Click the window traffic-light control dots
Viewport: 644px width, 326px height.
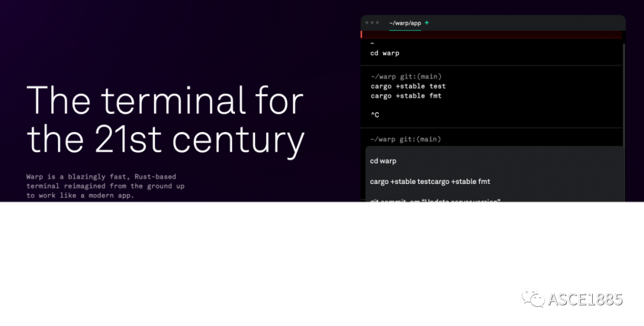click(372, 23)
